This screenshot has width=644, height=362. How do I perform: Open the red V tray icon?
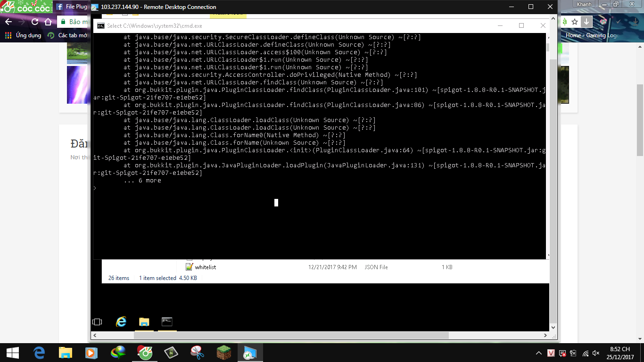(x=551, y=353)
